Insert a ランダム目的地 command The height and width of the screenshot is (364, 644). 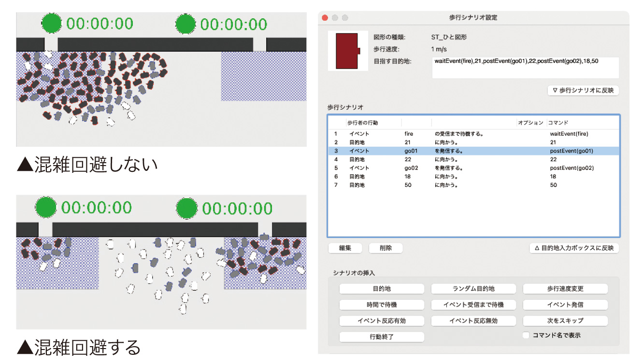(473, 289)
